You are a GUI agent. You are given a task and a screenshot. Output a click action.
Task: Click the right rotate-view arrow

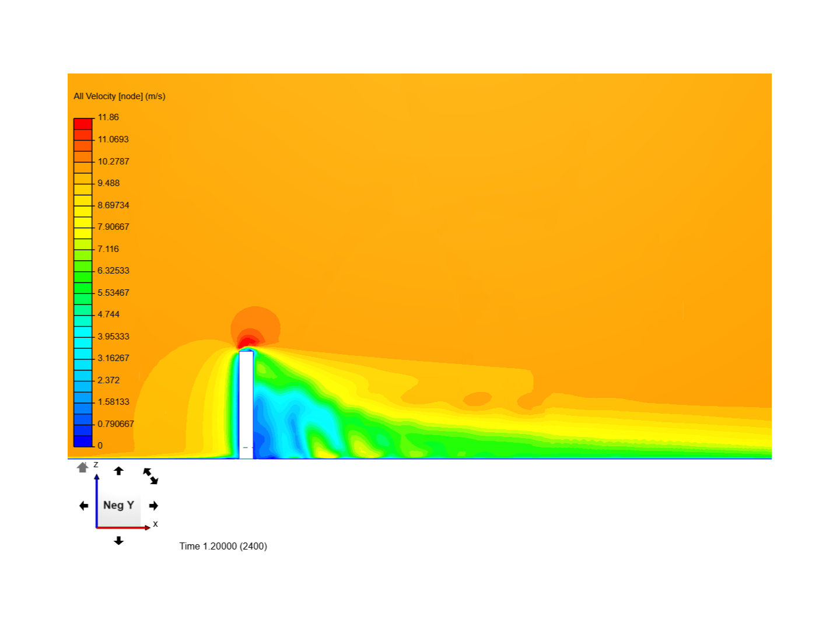pyautogui.click(x=154, y=506)
